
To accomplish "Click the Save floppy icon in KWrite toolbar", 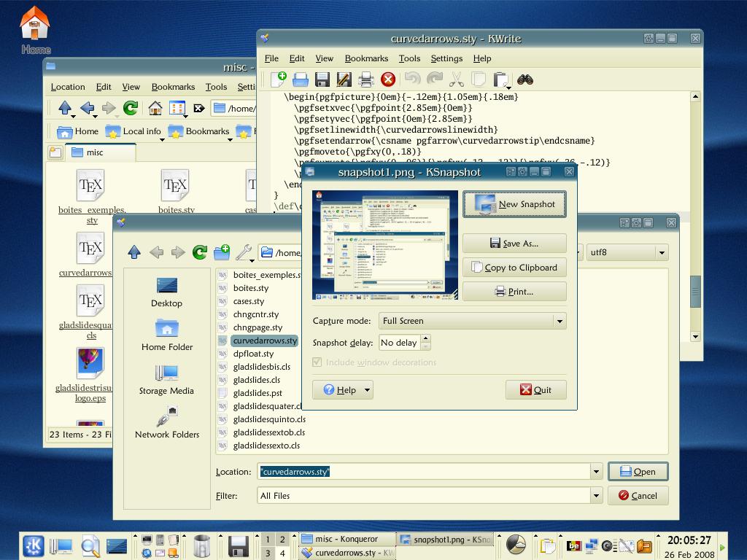I will [322, 79].
